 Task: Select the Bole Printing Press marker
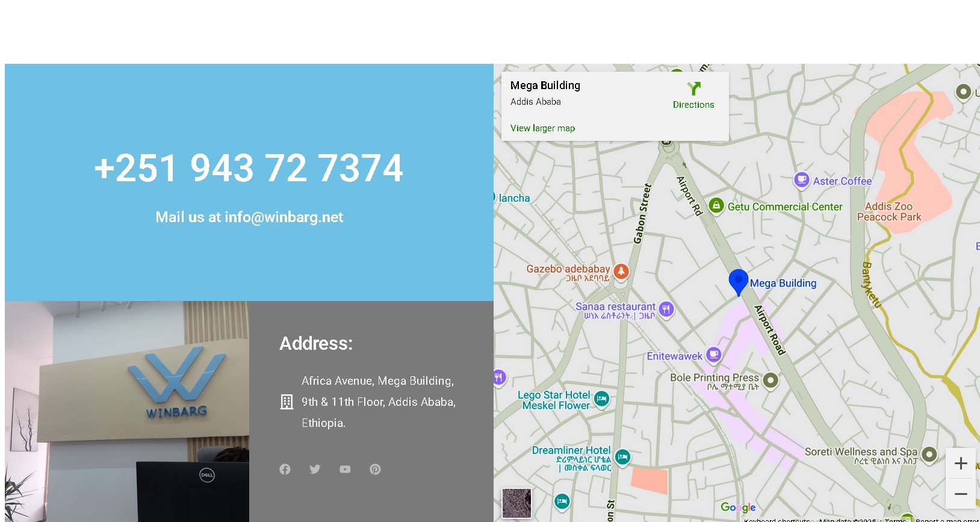771,381
